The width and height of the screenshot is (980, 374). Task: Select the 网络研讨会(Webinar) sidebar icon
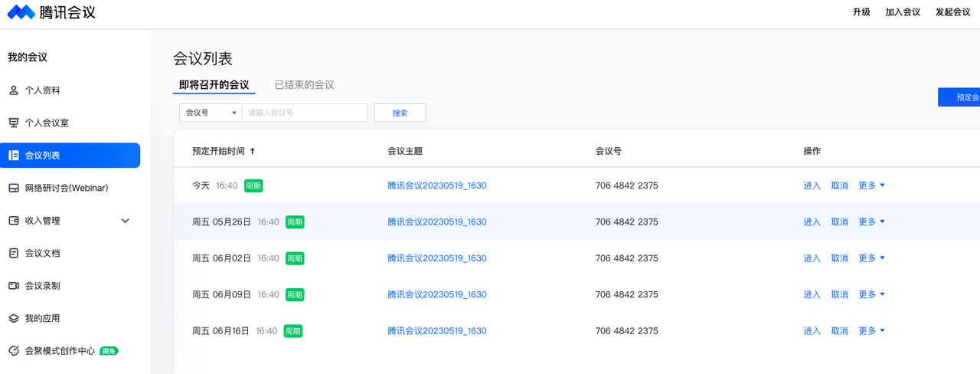click(14, 188)
